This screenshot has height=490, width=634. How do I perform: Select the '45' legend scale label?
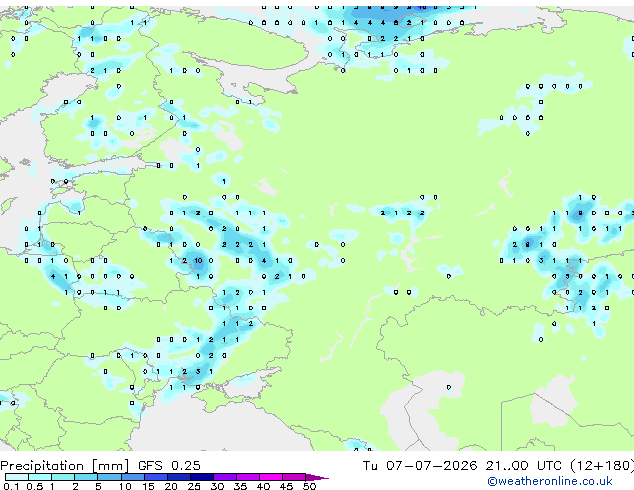tap(286, 486)
